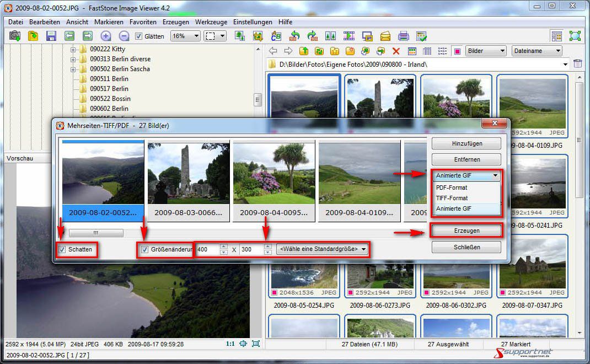Toggle the Schatten checkbox

(62, 250)
